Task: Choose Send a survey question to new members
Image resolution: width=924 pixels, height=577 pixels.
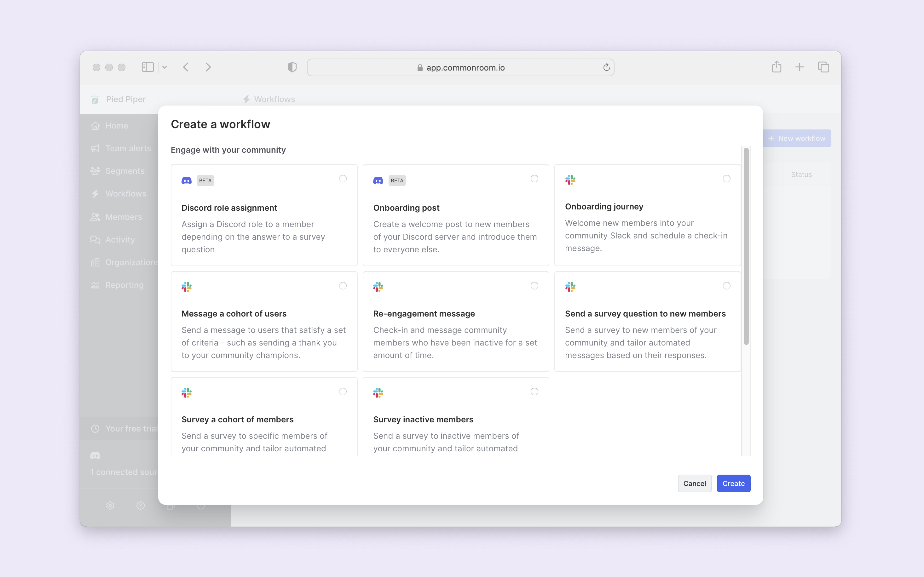Action: pos(726,286)
